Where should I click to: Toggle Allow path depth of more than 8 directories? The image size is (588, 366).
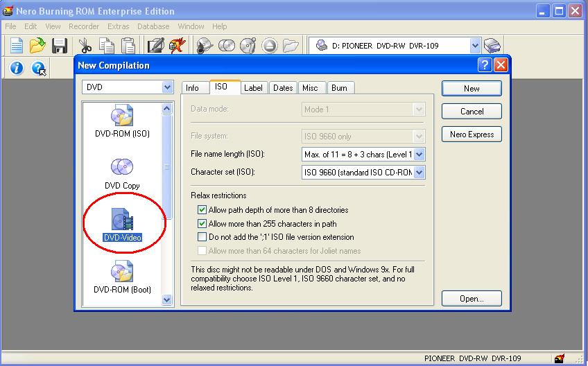[x=202, y=209]
